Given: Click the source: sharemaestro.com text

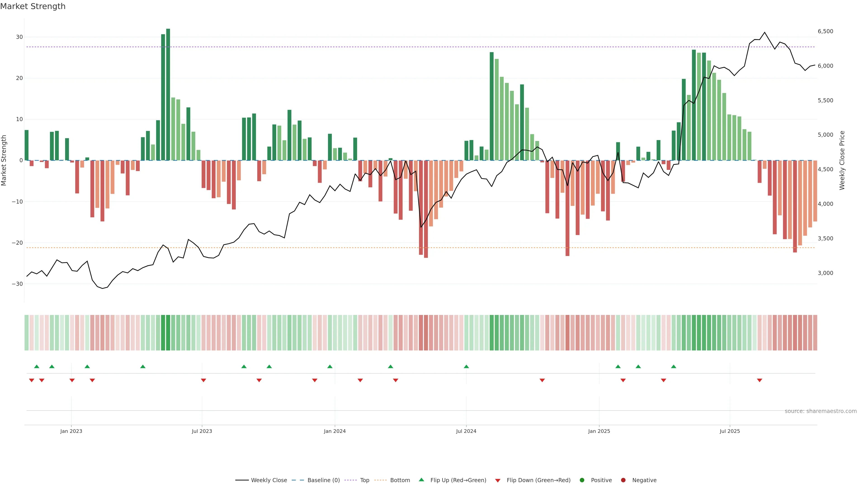Looking at the screenshot, I should coord(821,411).
